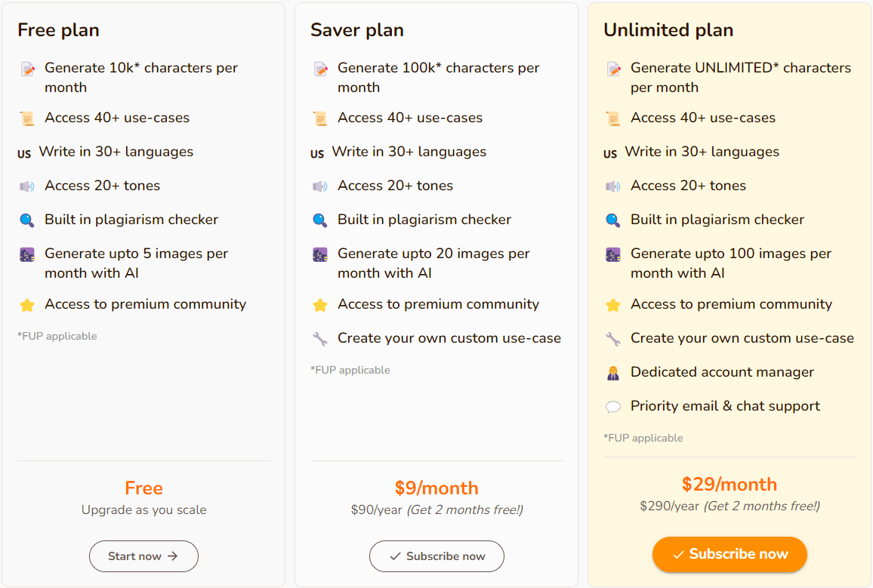Click the speech bubble priority support icon

click(x=613, y=407)
